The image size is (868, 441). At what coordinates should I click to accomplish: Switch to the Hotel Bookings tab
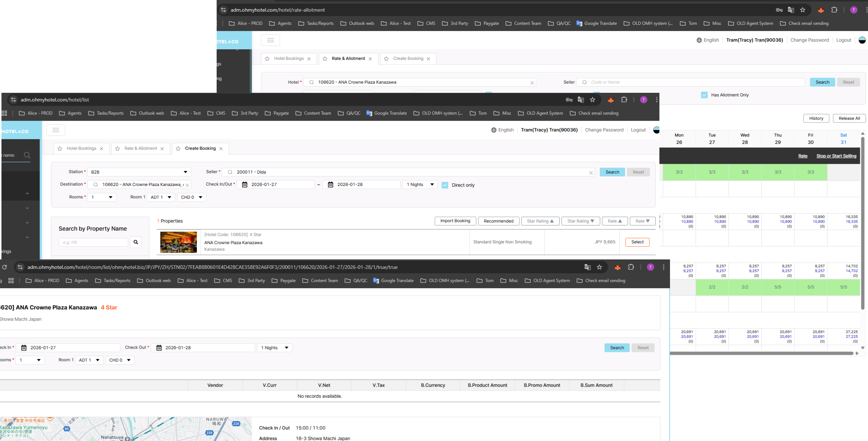pos(81,148)
